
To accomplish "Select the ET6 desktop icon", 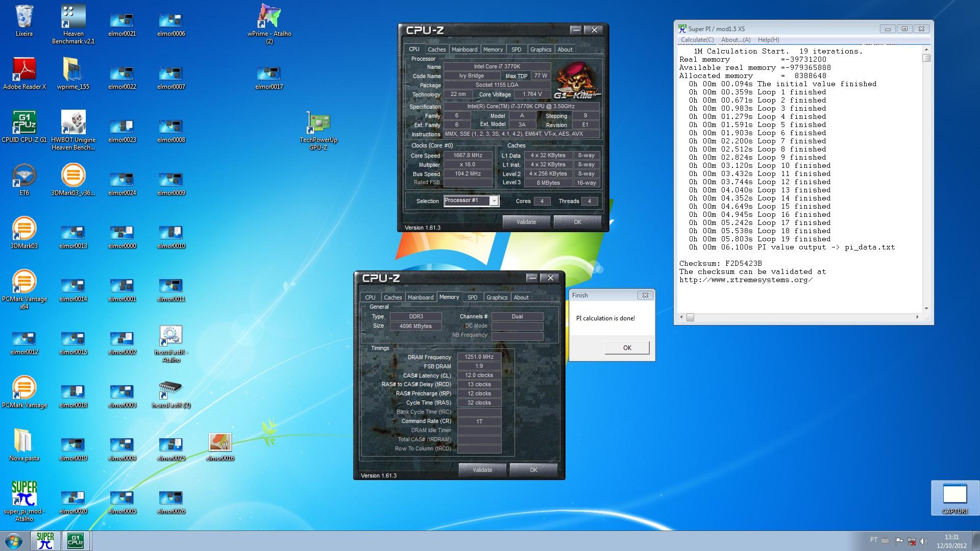I will (24, 180).
